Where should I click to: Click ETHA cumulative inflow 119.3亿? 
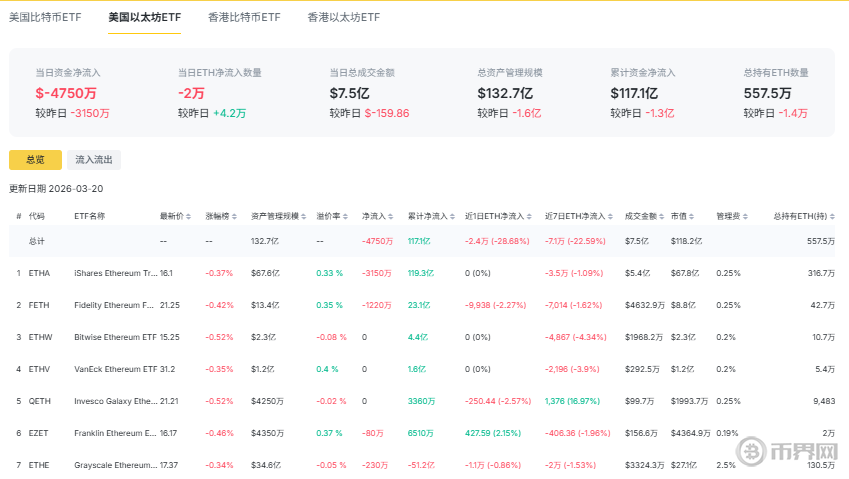[x=421, y=273]
